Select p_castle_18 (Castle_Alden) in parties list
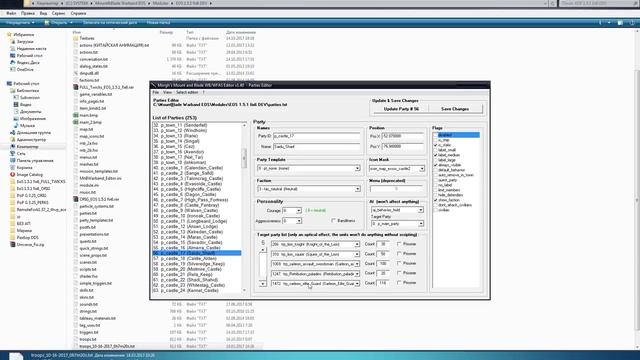Screen dimensions: 640x360 coord(197,258)
